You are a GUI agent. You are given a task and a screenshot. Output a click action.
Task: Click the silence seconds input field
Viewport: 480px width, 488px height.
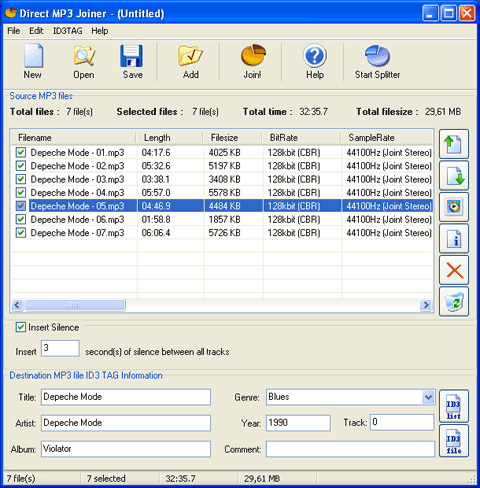[x=60, y=348]
